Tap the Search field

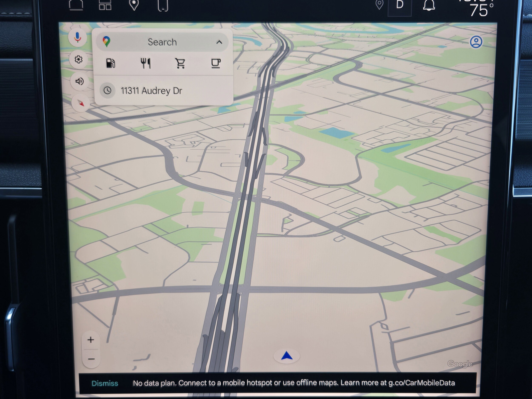coord(162,42)
